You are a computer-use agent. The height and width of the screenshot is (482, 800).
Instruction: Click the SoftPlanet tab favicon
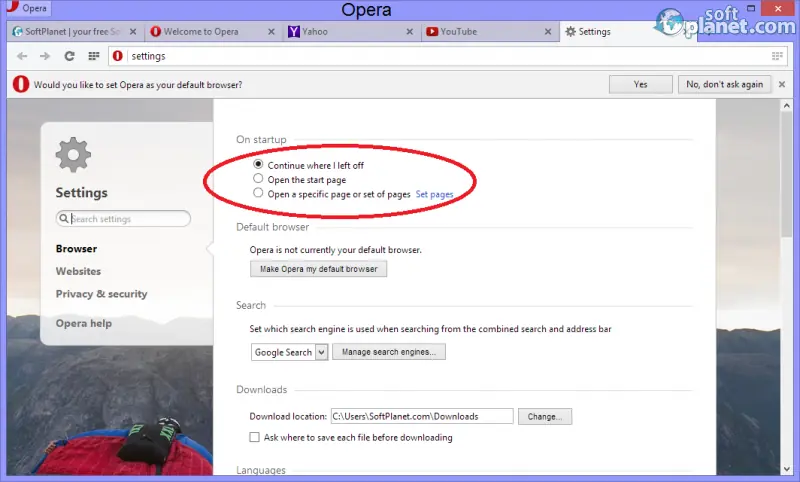(x=17, y=32)
